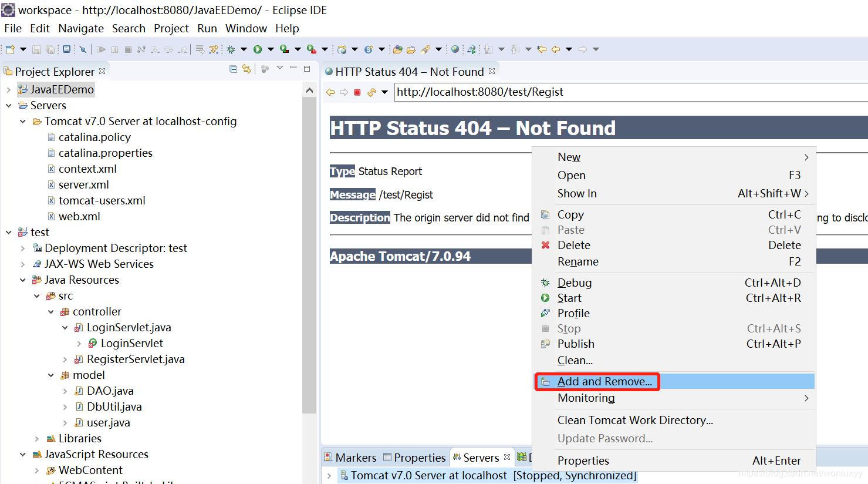Close the HTTP Status 404 tab
Screen dimensions: 868x484
click(492, 71)
